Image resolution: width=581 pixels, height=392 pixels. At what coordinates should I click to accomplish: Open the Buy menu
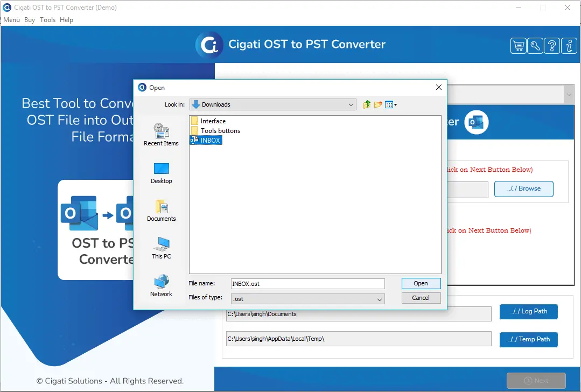[x=30, y=20]
